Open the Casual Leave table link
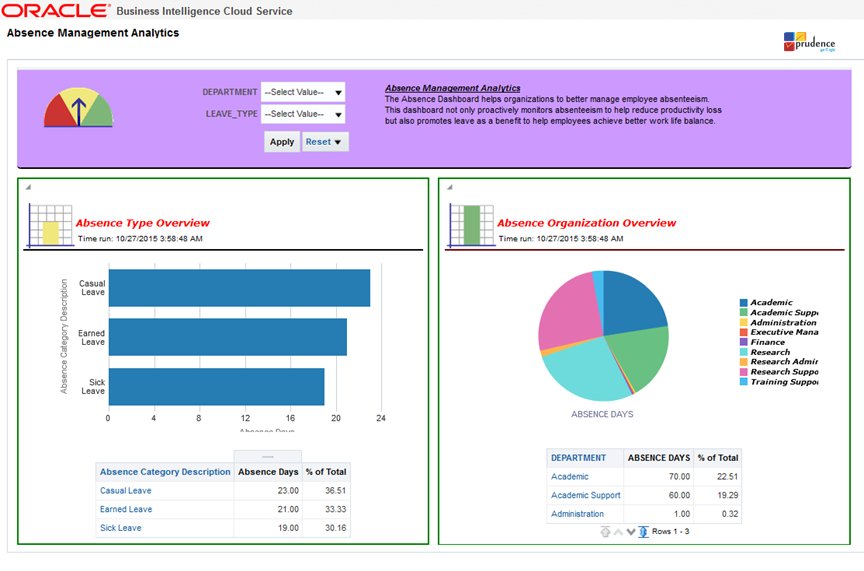 126,491
